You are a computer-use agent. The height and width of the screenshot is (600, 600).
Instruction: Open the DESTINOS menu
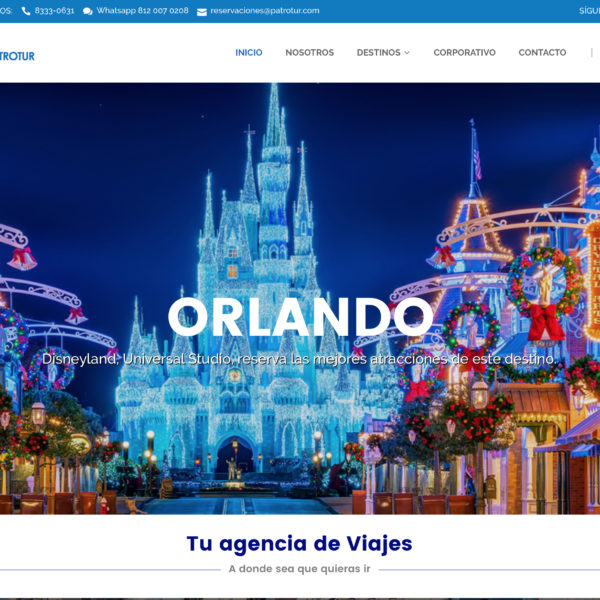378,52
